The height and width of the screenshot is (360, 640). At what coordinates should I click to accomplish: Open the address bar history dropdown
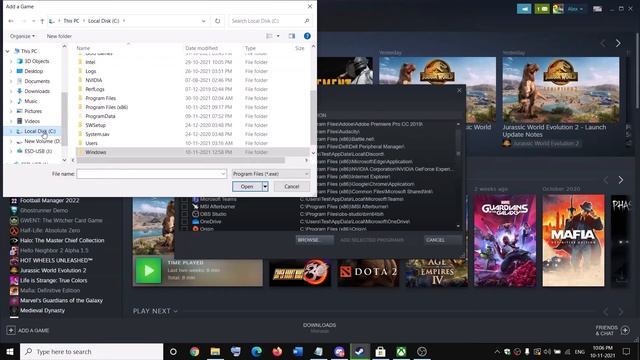(x=204, y=21)
